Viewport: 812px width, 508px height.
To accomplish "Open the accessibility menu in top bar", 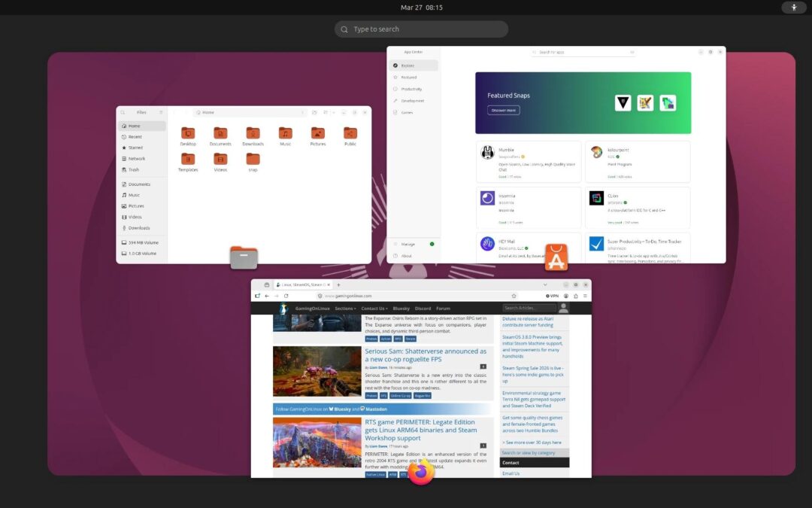I will click(x=794, y=8).
